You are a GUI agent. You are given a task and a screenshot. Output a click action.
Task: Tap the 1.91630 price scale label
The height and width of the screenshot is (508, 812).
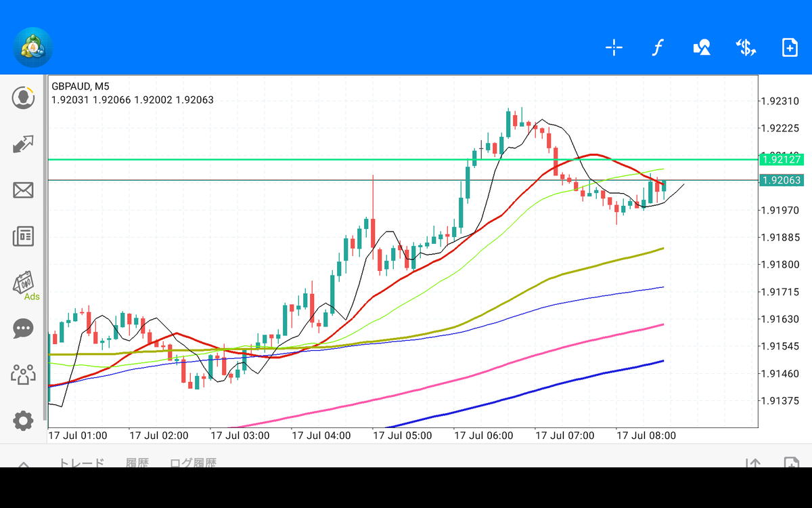coord(780,318)
